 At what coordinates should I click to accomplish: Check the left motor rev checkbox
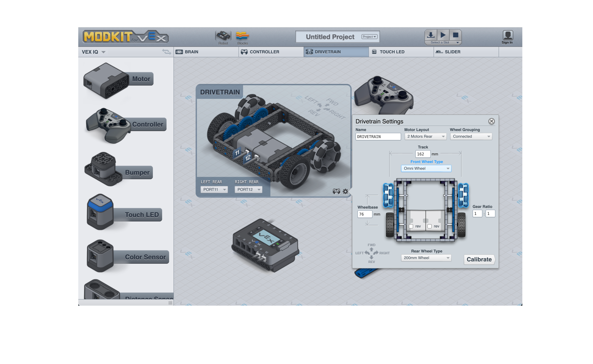click(x=411, y=226)
